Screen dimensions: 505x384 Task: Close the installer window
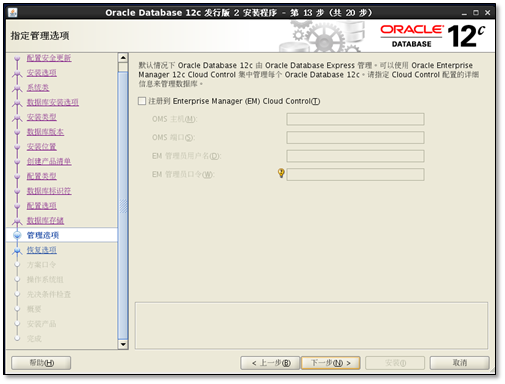tap(487, 13)
